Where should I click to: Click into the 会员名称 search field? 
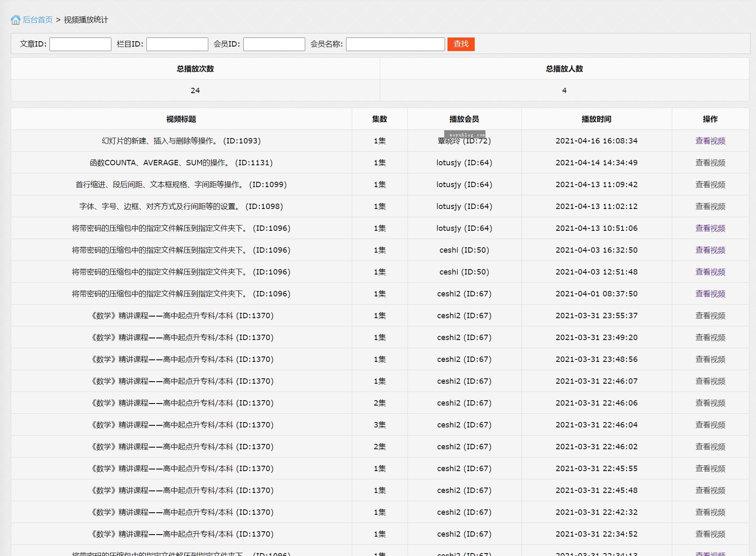coord(395,44)
